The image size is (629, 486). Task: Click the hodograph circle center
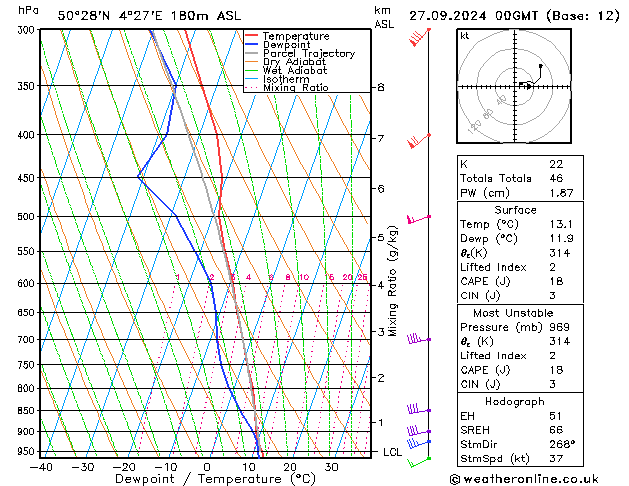point(516,87)
